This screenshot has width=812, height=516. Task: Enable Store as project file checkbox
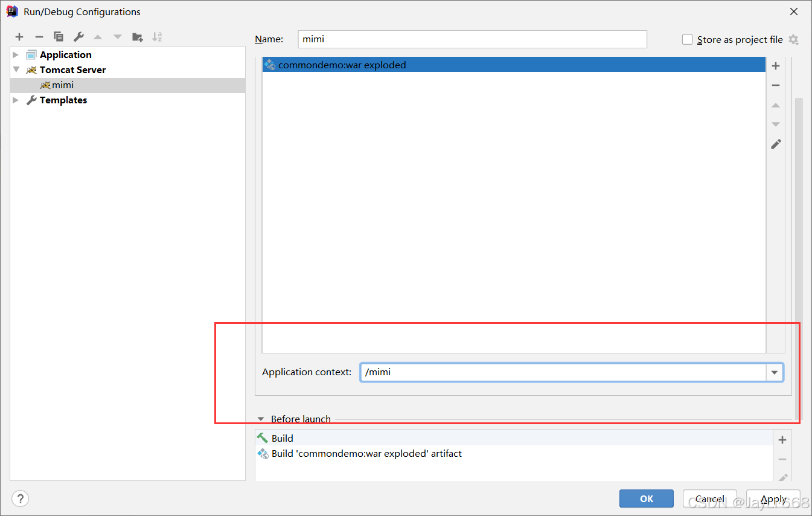(687, 40)
